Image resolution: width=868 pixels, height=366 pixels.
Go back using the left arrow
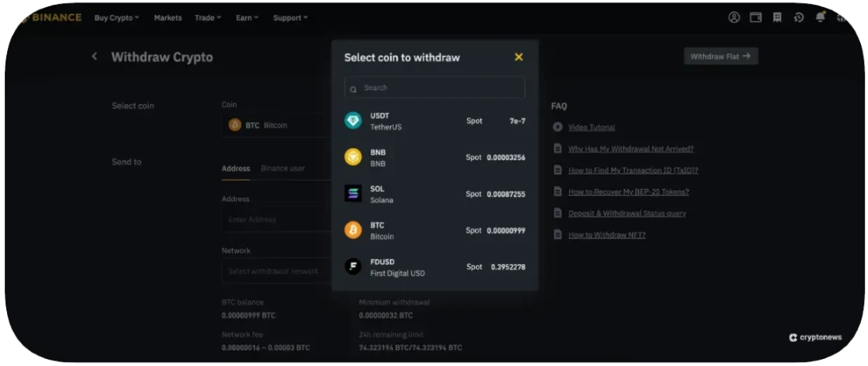point(95,57)
